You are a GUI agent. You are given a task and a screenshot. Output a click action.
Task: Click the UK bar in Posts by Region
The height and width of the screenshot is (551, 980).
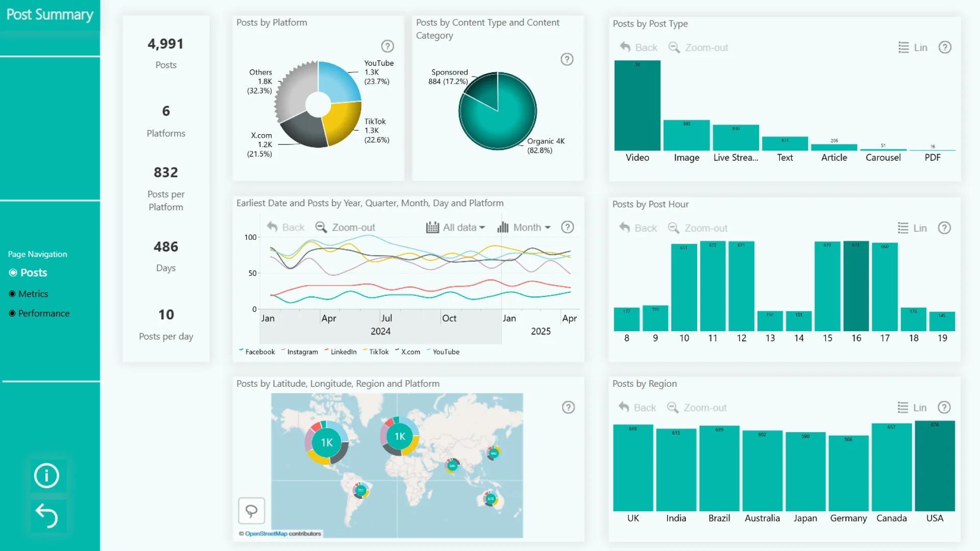pyautogui.click(x=633, y=468)
